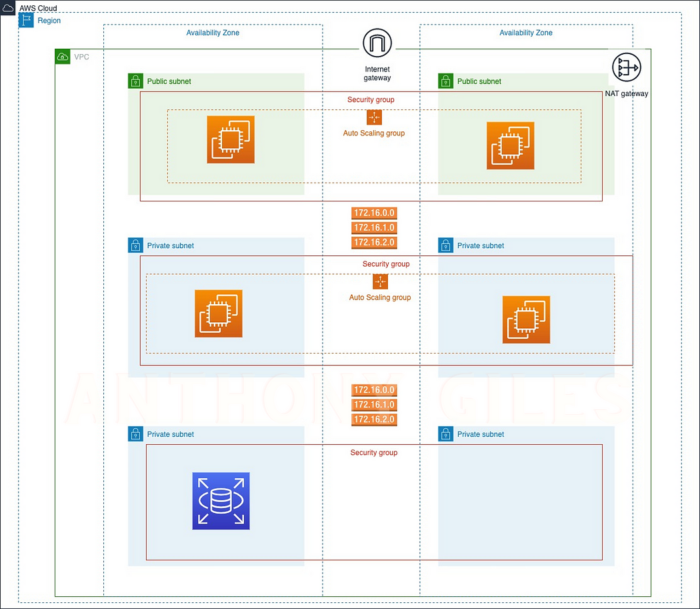Click the VPC icon

(x=63, y=57)
